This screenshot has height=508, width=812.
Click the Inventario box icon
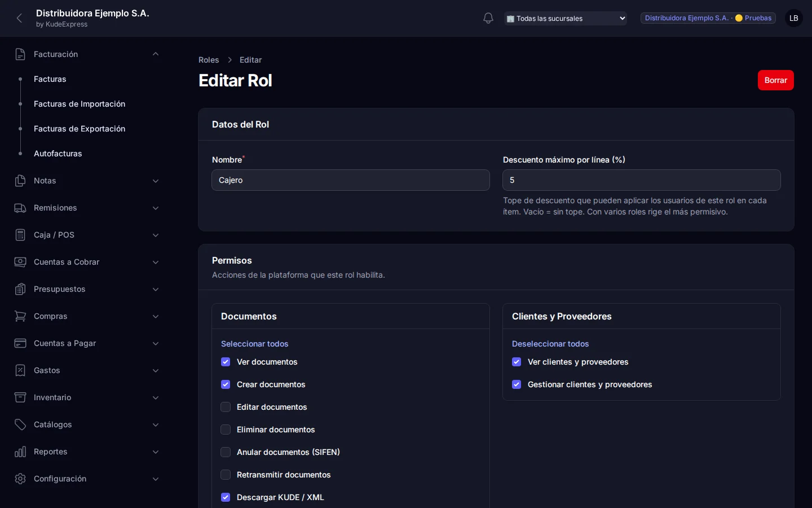tap(20, 397)
